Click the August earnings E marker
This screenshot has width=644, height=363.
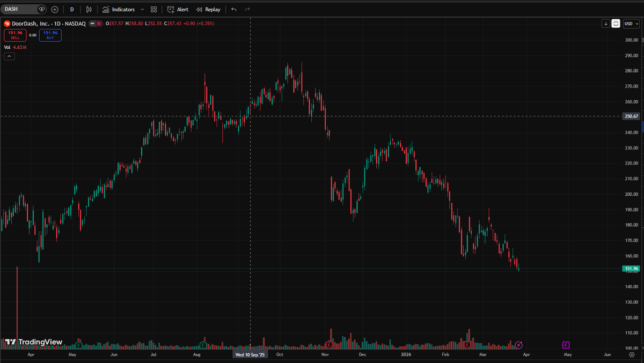pos(203,345)
